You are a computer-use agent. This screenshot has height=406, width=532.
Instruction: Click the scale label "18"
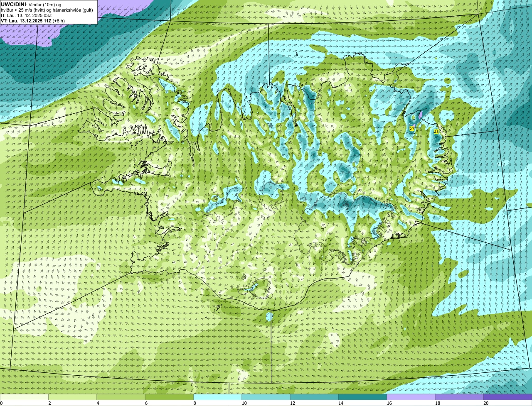(437, 403)
